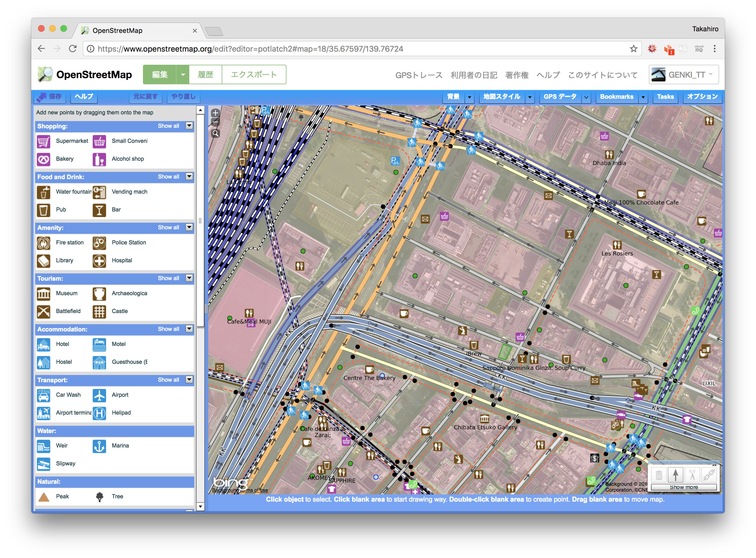Select the Guesthouse icon
The width and height of the screenshot is (756, 558).
99,362
